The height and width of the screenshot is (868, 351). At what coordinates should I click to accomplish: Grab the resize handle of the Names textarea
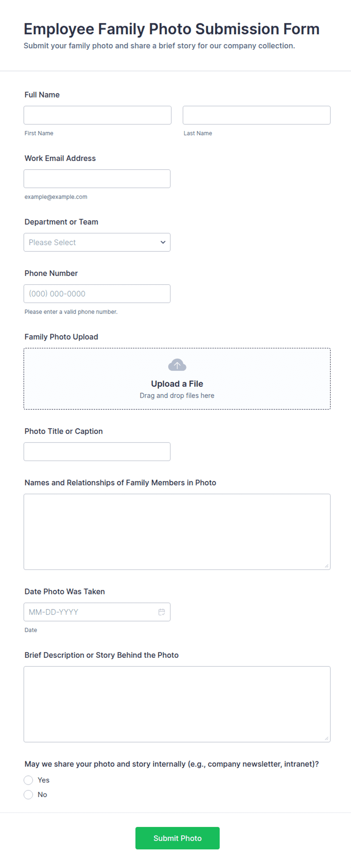pyautogui.click(x=326, y=566)
